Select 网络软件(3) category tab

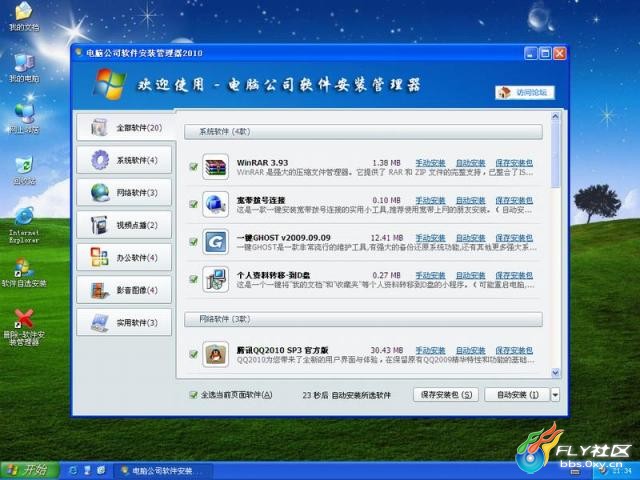point(124,192)
